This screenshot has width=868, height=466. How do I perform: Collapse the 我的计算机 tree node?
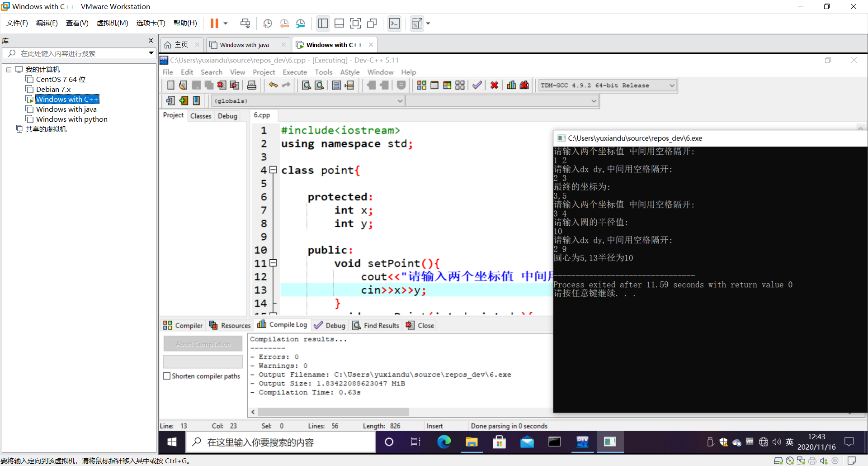(9, 70)
